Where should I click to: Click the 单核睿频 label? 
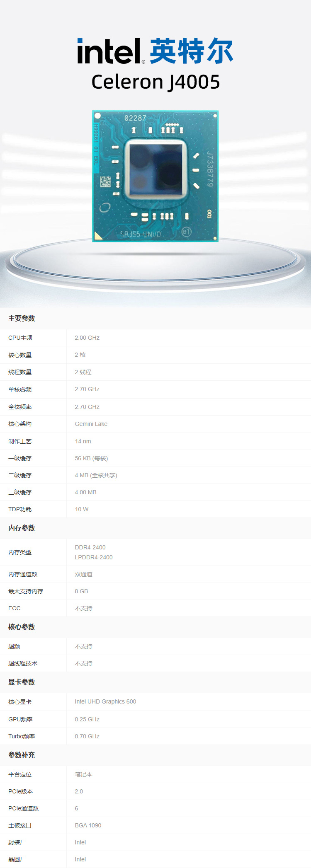pos(20,389)
